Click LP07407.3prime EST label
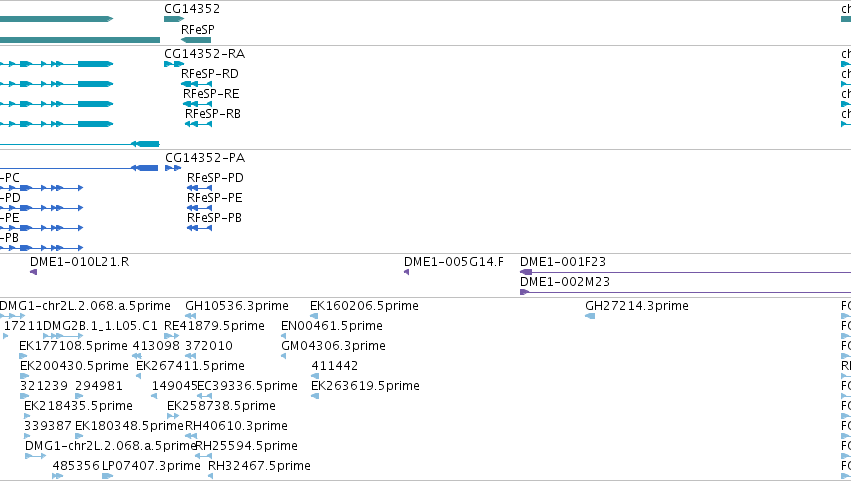The width and height of the screenshot is (851, 481). coord(151,467)
